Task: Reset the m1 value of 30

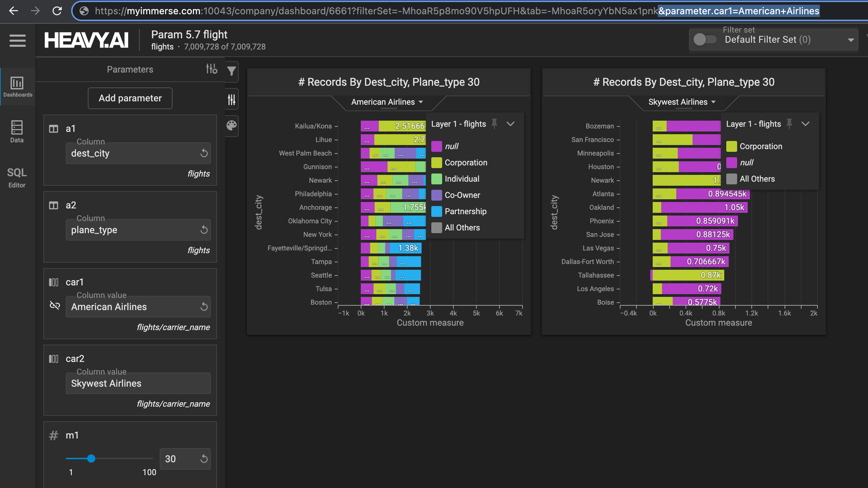Action: point(204,459)
